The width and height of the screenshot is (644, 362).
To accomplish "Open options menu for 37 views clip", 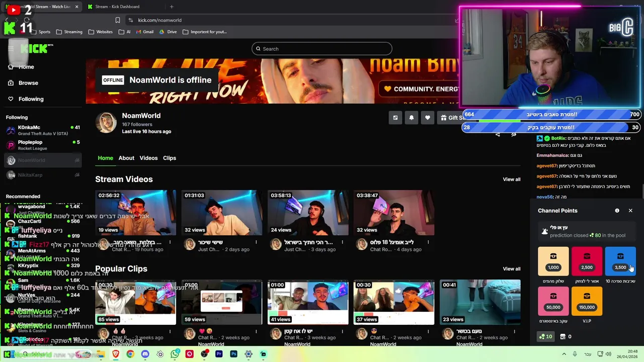I will coord(428,332).
